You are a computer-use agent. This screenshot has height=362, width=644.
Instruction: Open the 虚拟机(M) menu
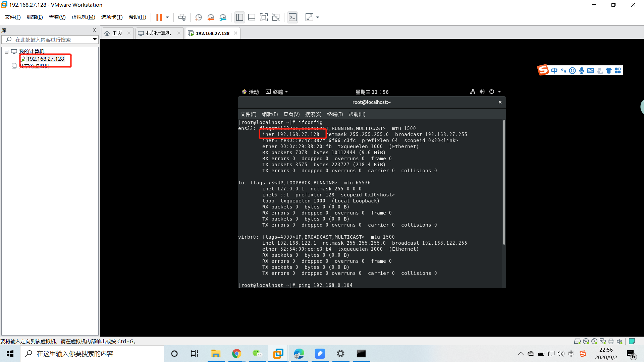coord(83,17)
